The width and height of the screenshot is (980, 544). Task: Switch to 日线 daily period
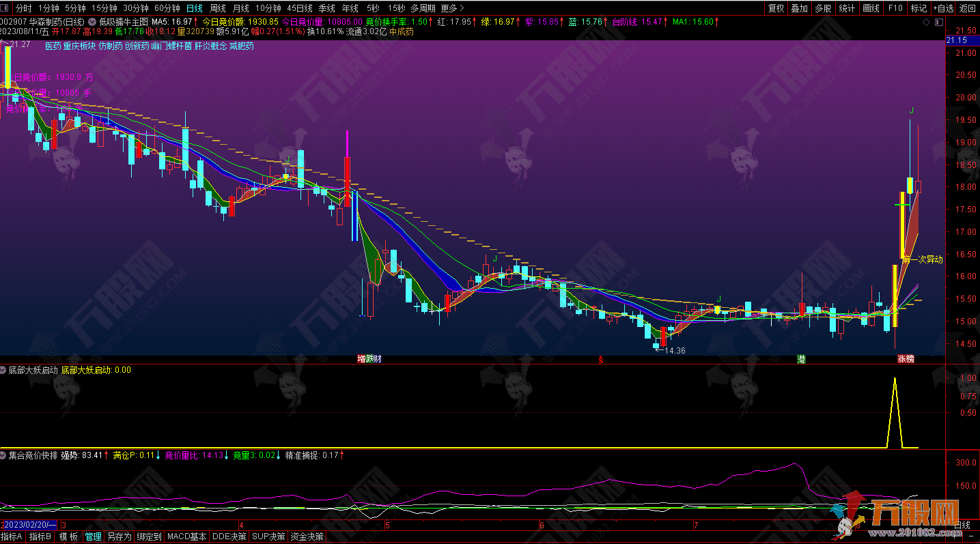(194, 8)
